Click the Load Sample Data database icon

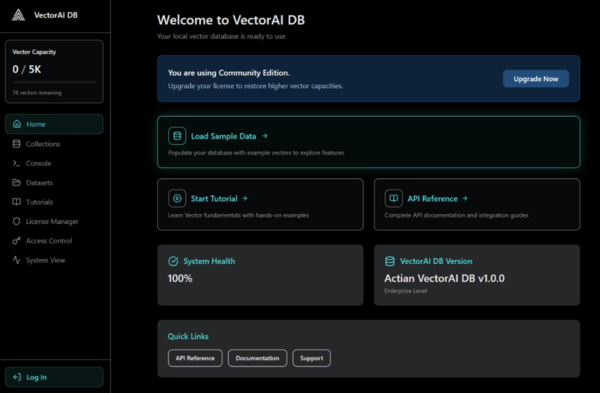coord(177,136)
